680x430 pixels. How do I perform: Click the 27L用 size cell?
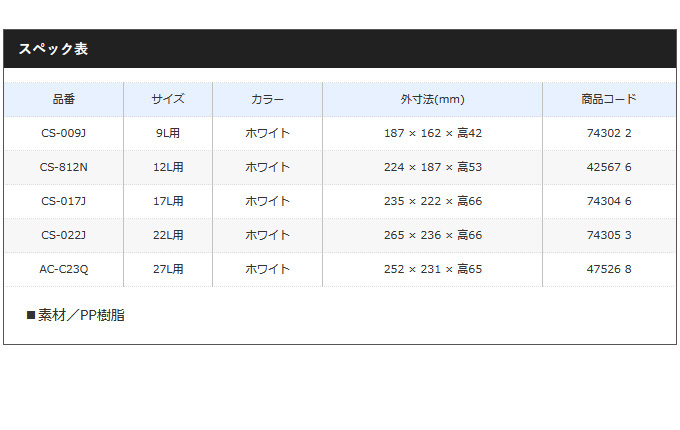[168, 269]
